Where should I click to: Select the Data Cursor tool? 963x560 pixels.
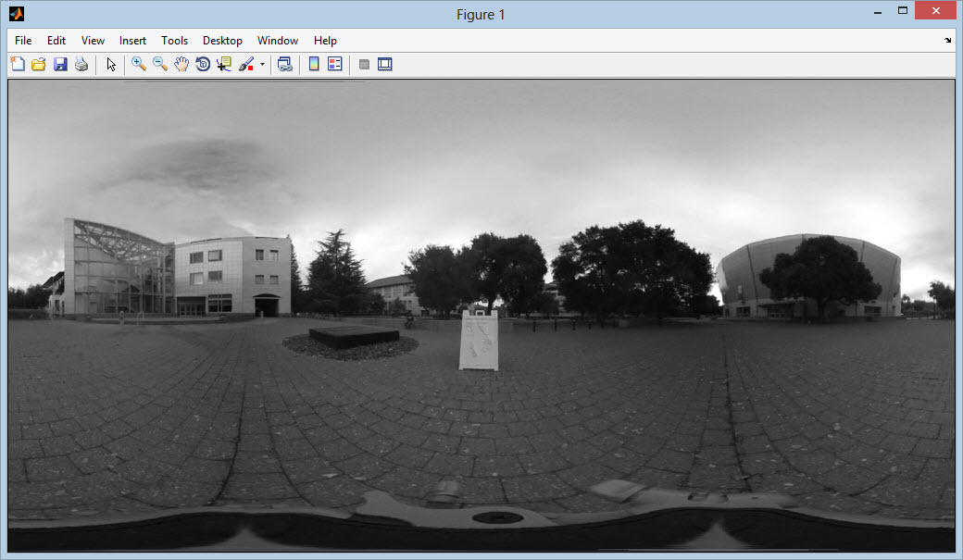224,64
